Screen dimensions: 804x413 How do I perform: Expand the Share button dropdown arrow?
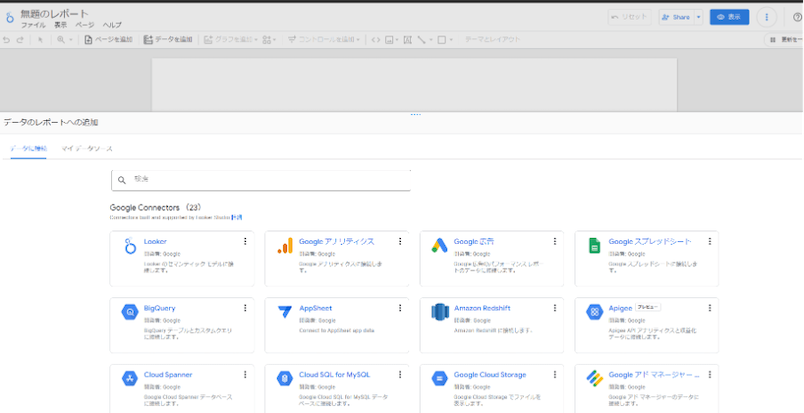point(698,17)
